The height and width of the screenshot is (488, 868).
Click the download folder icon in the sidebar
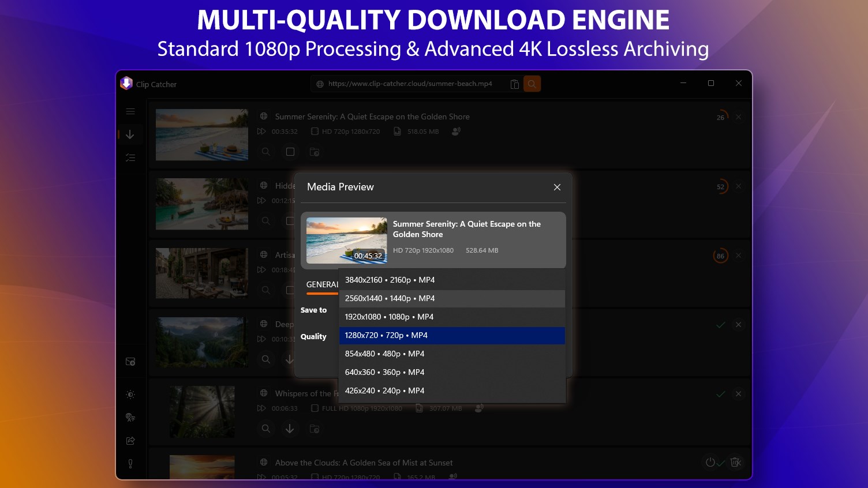(x=130, y=362)
